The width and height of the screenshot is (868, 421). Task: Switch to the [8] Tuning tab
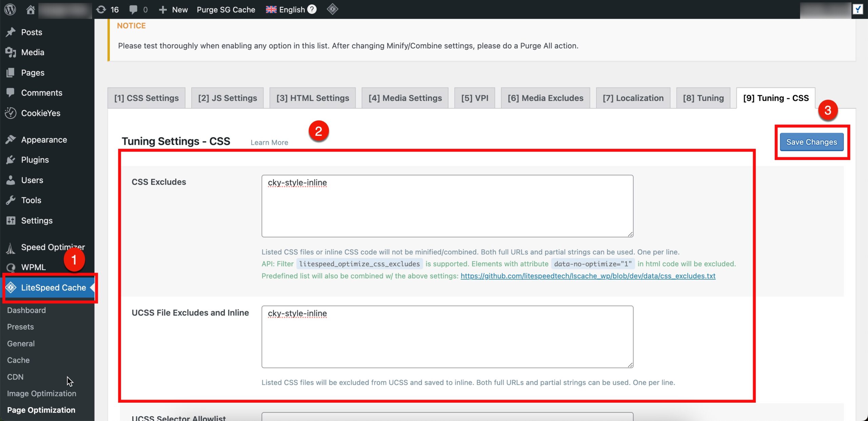tap(703, 98)
